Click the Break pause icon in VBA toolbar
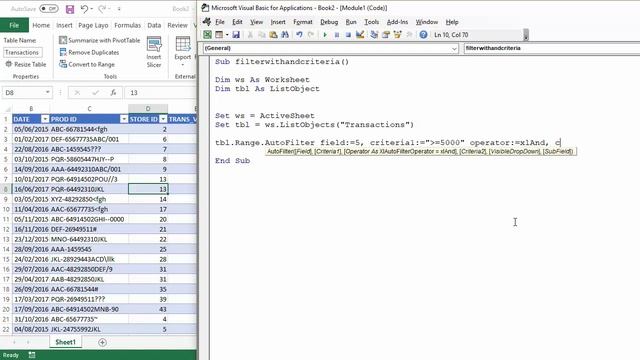 [337, 35]
